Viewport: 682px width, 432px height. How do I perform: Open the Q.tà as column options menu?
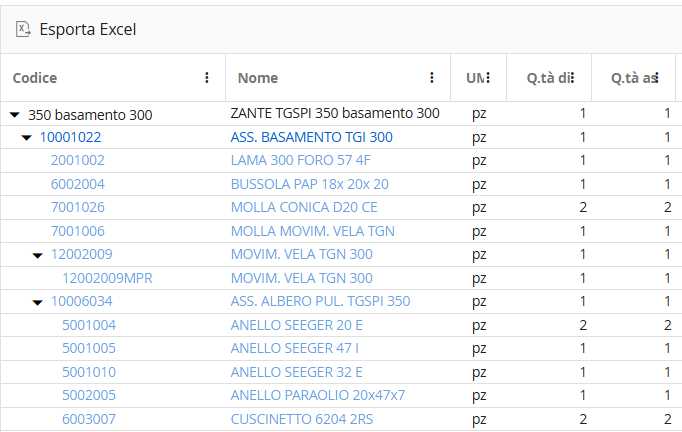[x=657, y=78]
